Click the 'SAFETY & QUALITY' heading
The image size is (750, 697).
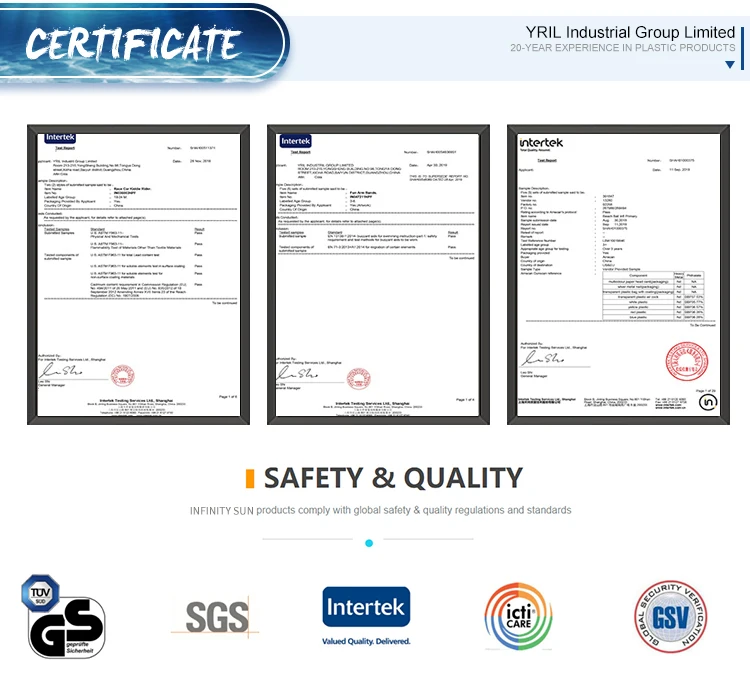coord(393,478)
